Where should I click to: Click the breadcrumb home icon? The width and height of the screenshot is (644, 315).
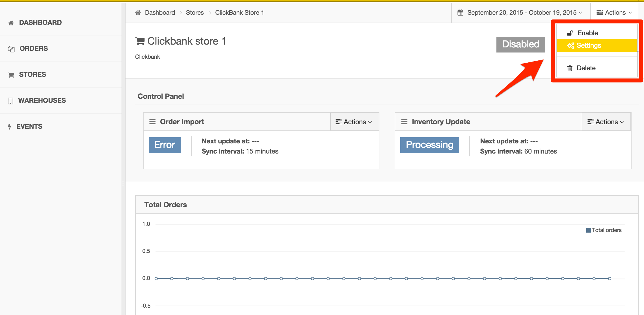point(138,12)
